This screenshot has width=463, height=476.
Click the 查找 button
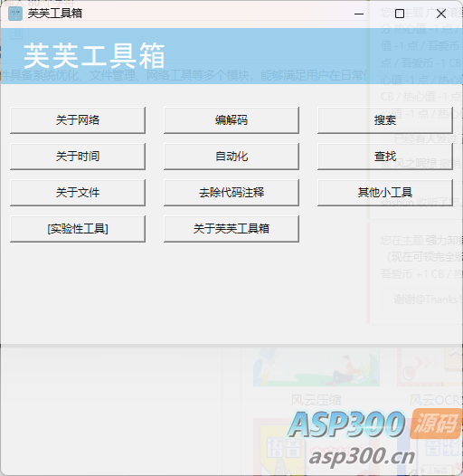point(385,157)
